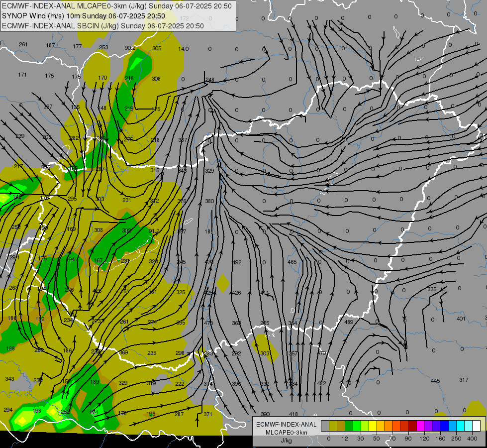Image resolution: width=487 pixels, height=448 pixels.
Task: Select the dark green legend swatch
Action: click(x=349, y=426)
